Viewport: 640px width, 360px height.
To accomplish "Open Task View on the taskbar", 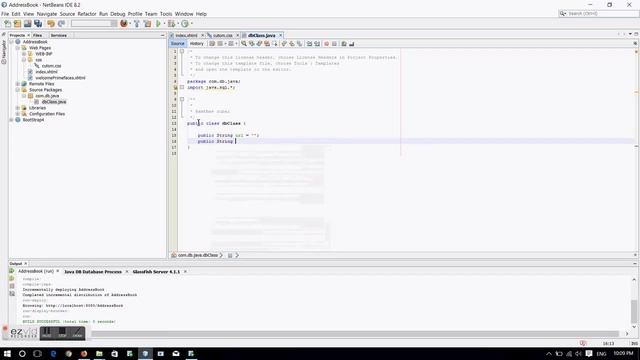I will (x=38, y=353).
